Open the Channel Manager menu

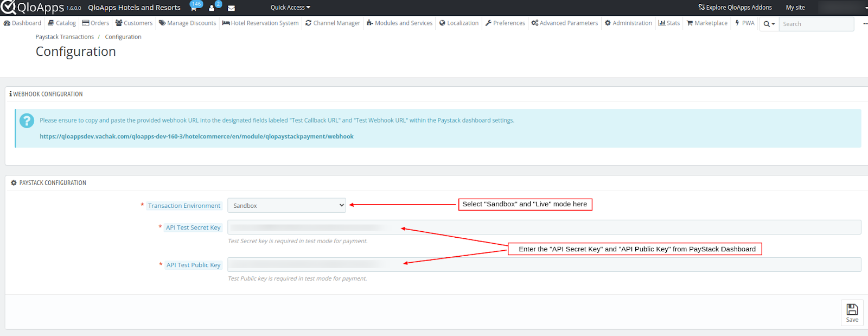pos(333,23)
